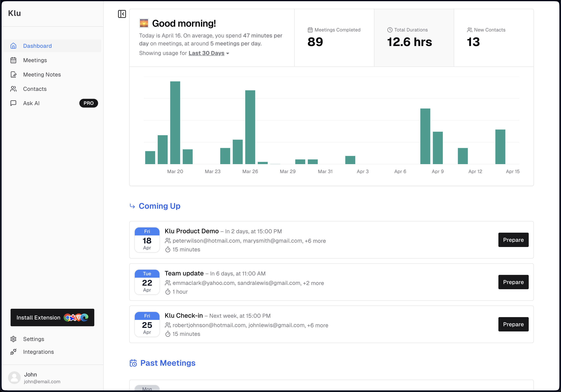Collapse the sidebar panel icon
561x392 pixels.
(x=122, y=14)
